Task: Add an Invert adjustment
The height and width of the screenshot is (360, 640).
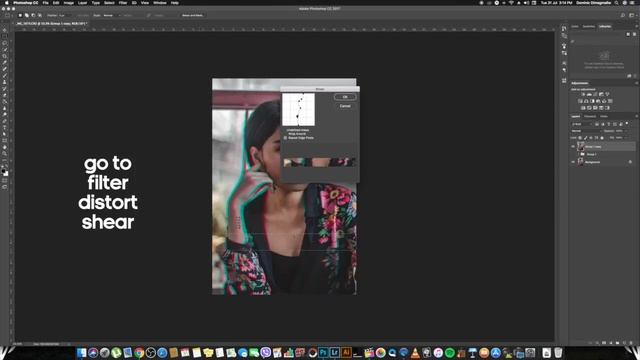Action: pyautogui.click(x=583, y=108)
